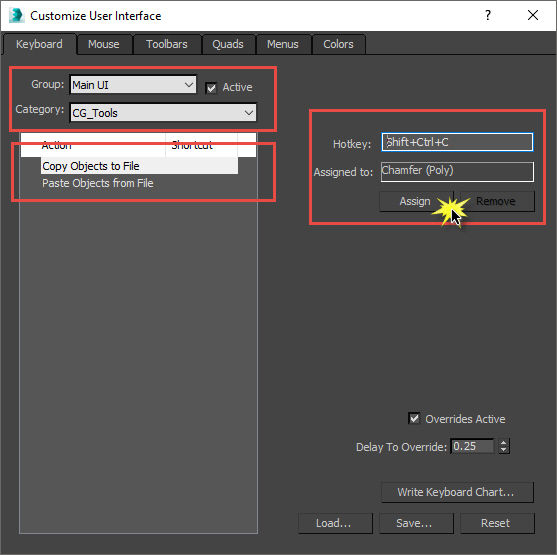
Task: Switch to the Mouse tab
Action: (x=104, y=44)
